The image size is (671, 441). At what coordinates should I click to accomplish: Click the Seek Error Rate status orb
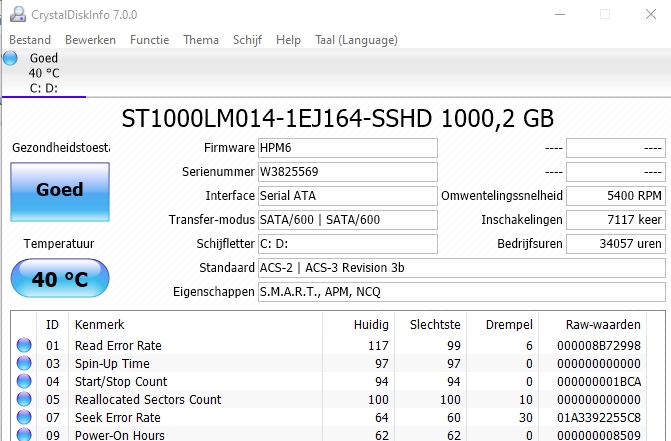coord(24,418)
